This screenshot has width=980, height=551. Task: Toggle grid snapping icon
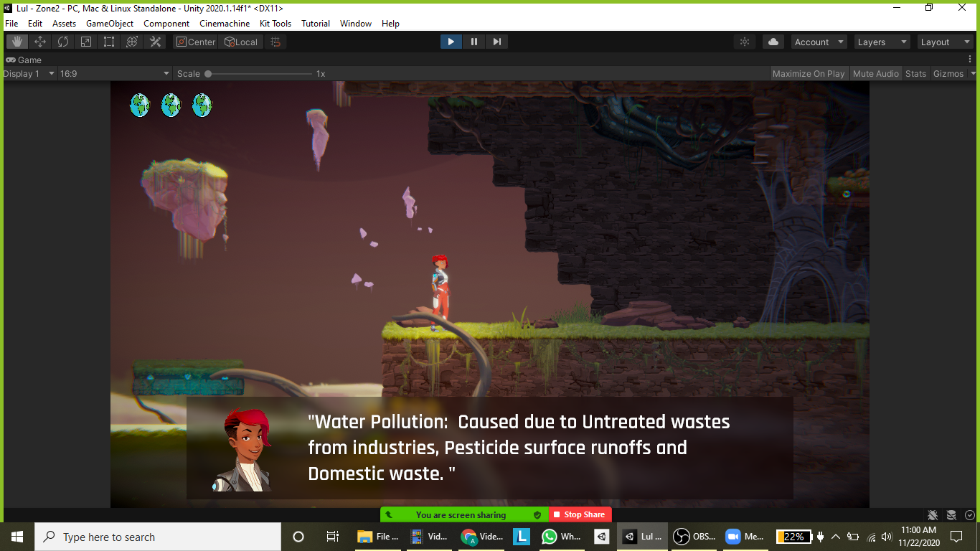275,42
